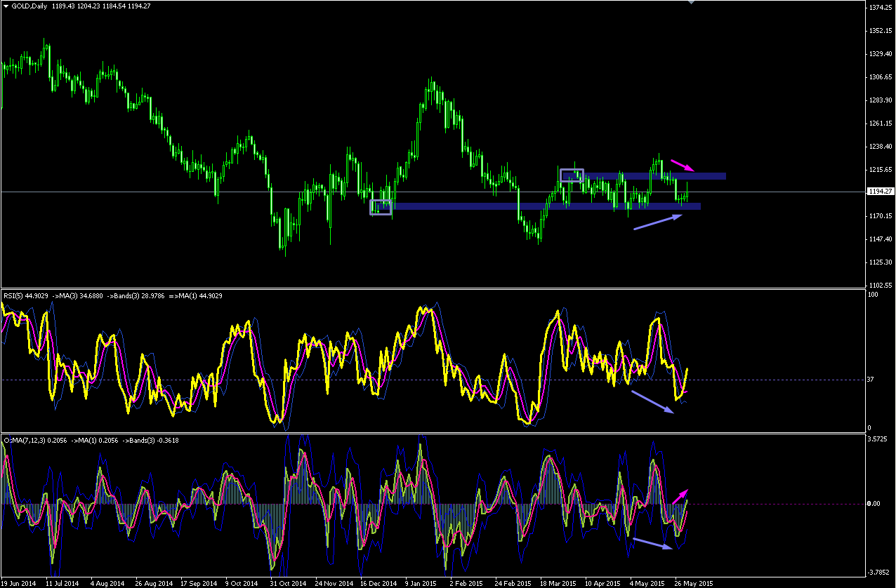Image resolution: width=896 pixels, height=588 pixels.
Task: Click the 4 May 2015 date label
Action: coord(647,582)
